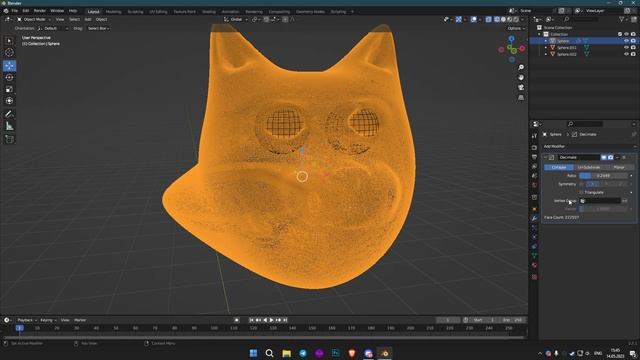
Task: Play the animation in timeline
Action: coord(271,320)
